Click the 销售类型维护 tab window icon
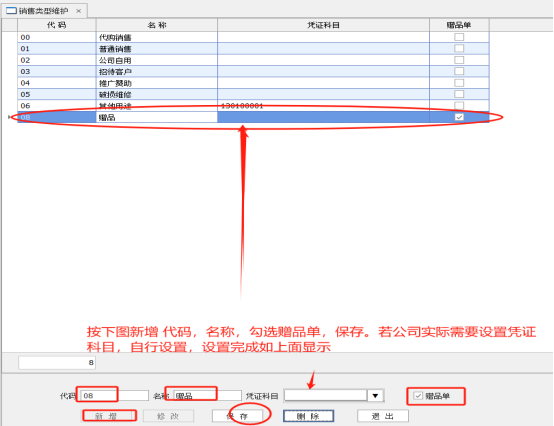Image resolution: width=554 pixels, height=426 pixels. [x=11, y=11]
